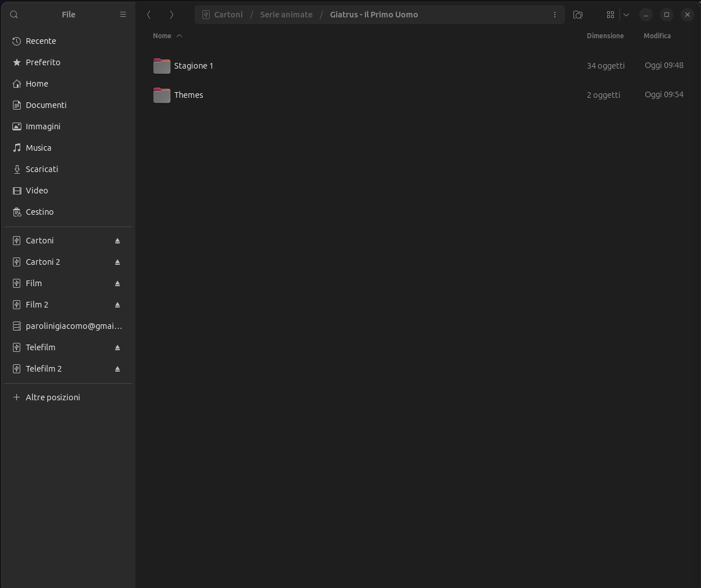Eject the Cartoni 2 drive
The height and width of the screenshot is (588, 701).
pos(117,262)
